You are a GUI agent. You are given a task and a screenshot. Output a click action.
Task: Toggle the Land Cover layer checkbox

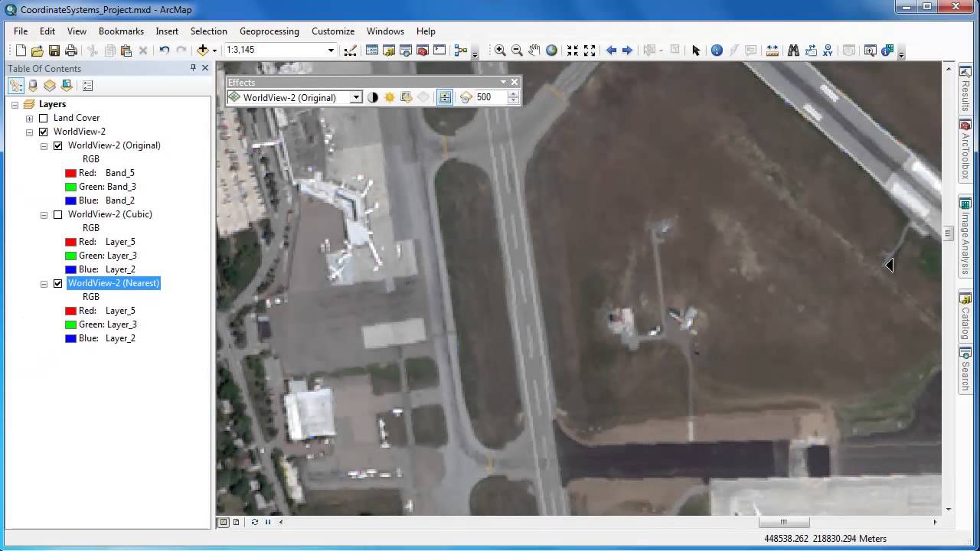point(44,118)
